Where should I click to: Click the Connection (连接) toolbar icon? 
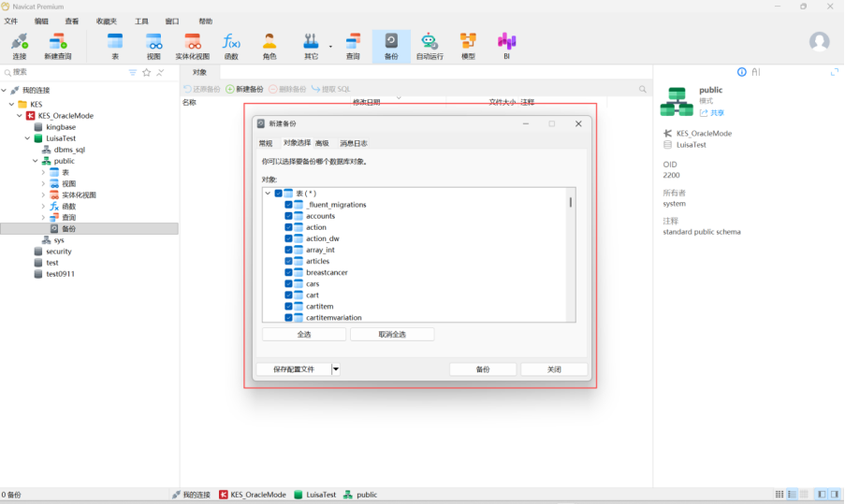[x=20, y=45]
